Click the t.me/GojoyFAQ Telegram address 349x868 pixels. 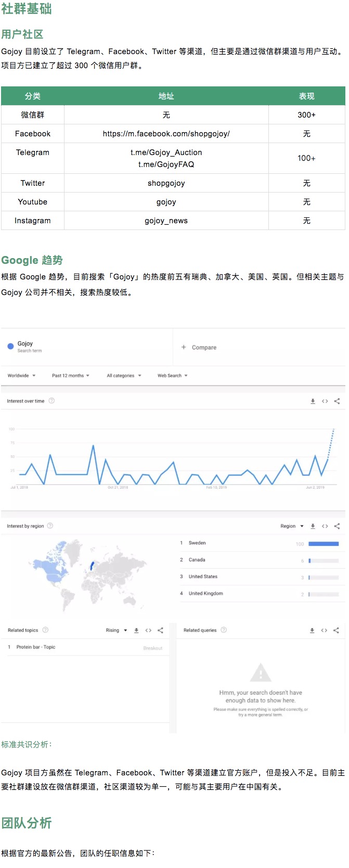(x=166, y=164)
